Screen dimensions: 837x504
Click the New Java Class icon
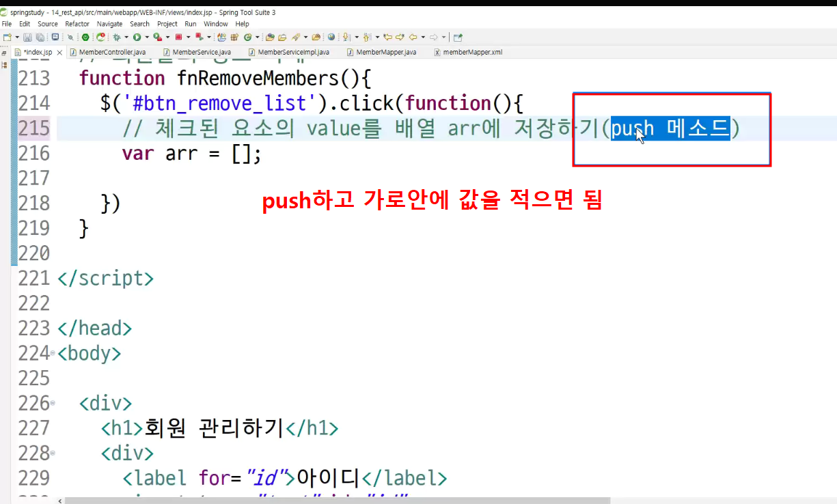coord(247,37)
